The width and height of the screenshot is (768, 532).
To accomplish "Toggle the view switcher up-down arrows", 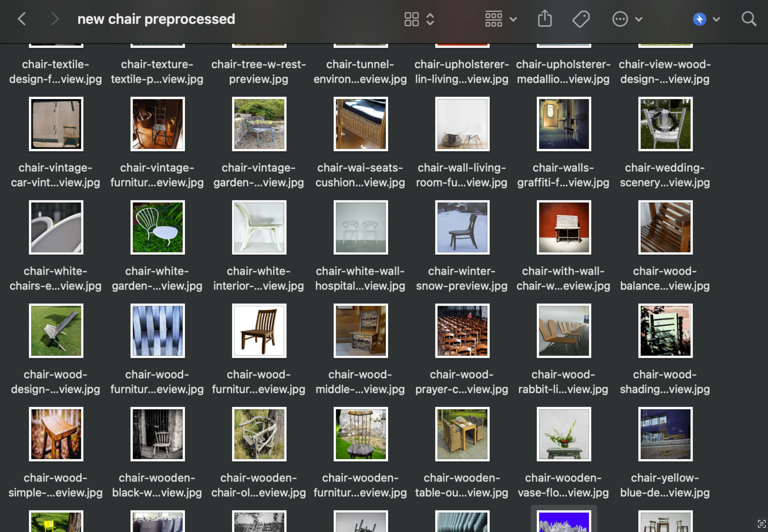I will click(430, 19).
